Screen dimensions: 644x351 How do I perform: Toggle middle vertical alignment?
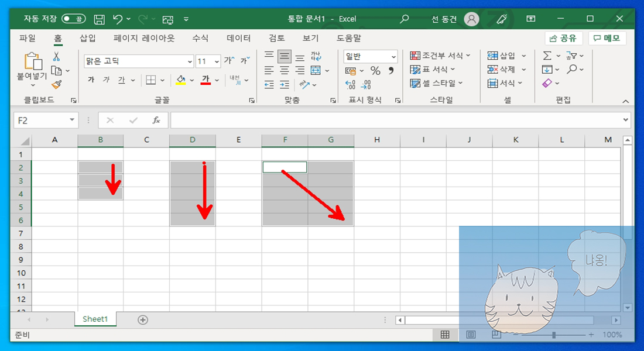coord(284,56)
